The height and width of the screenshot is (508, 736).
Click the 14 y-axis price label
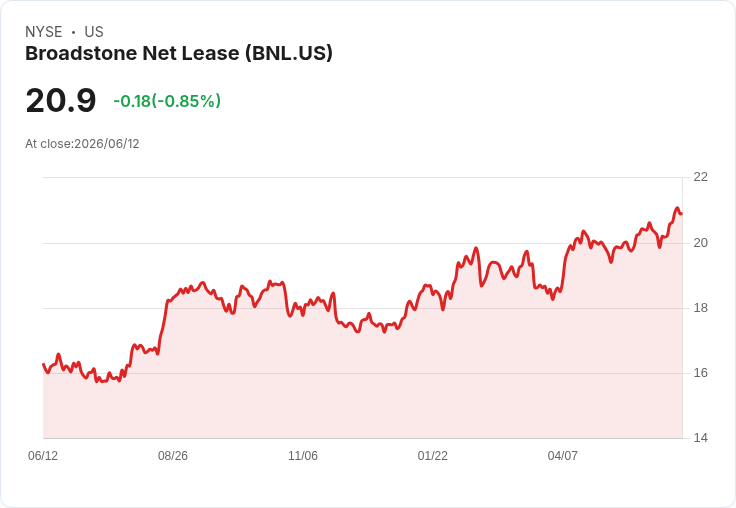coord(700,438)
